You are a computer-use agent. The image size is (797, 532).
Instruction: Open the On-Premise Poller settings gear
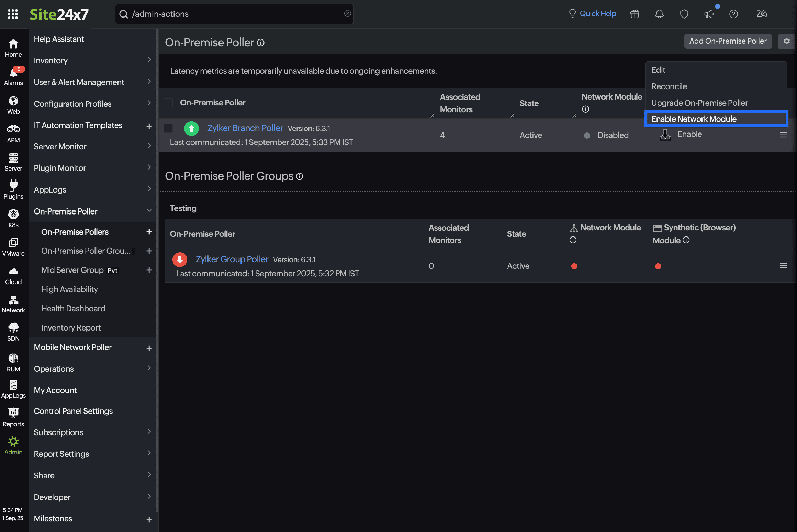coord(786,41)
